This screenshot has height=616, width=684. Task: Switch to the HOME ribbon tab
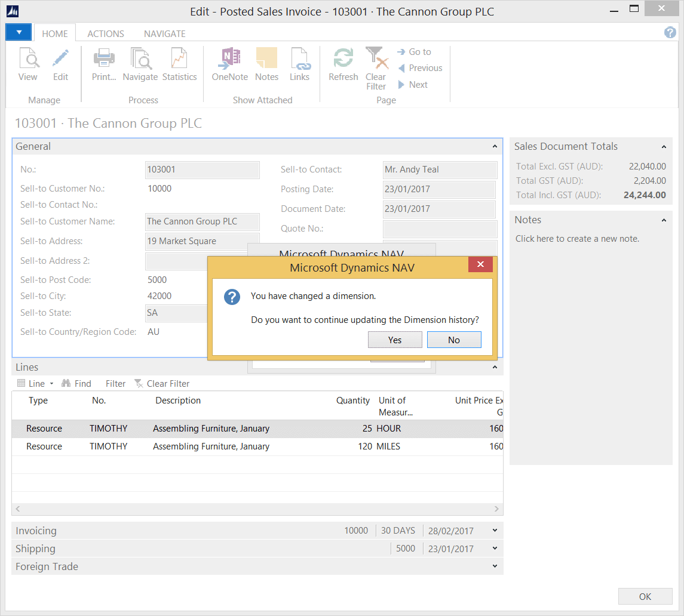55,33
